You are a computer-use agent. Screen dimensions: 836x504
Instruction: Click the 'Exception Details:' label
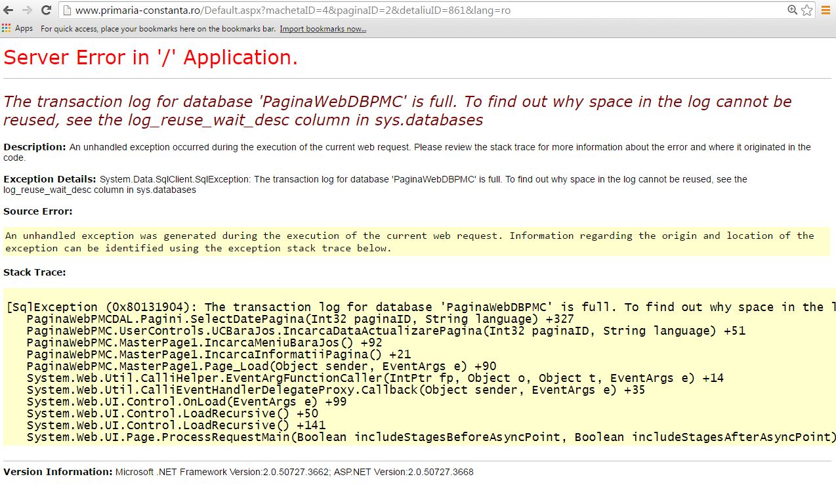(x=50, y=179)
